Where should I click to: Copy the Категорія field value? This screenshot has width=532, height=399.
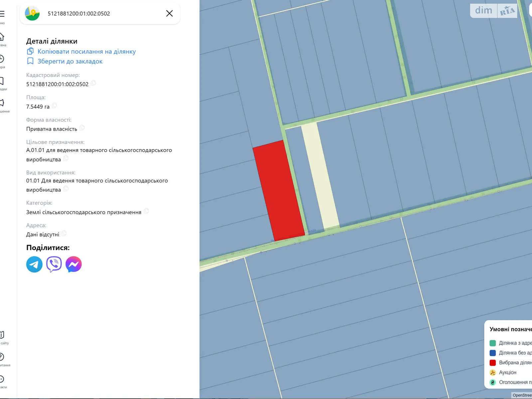146,211
